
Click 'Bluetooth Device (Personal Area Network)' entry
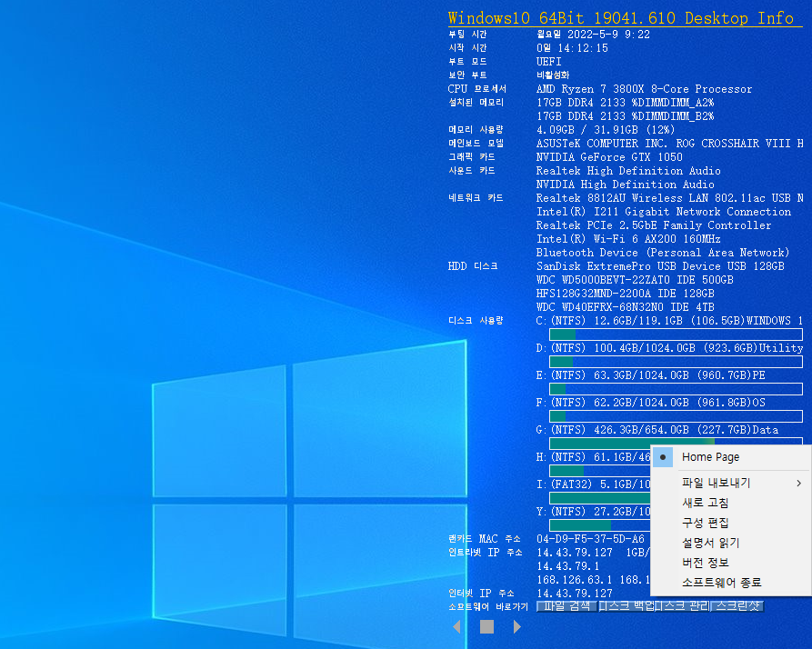pos(663,253)
